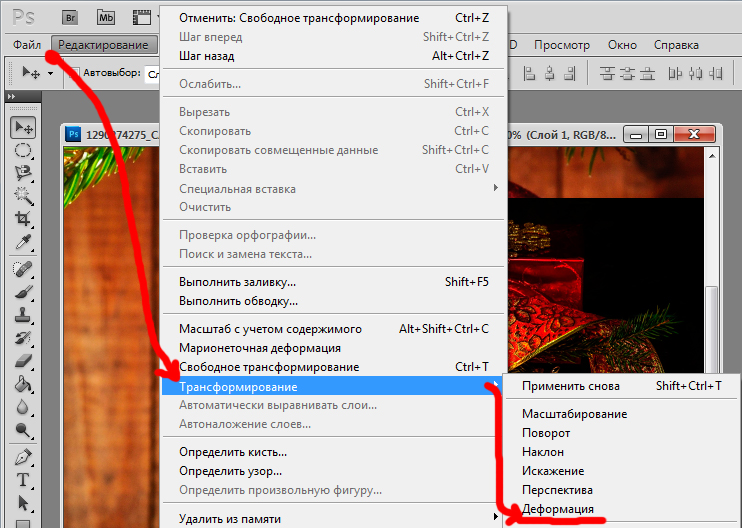Maximize the document window

tap(661, 134)
